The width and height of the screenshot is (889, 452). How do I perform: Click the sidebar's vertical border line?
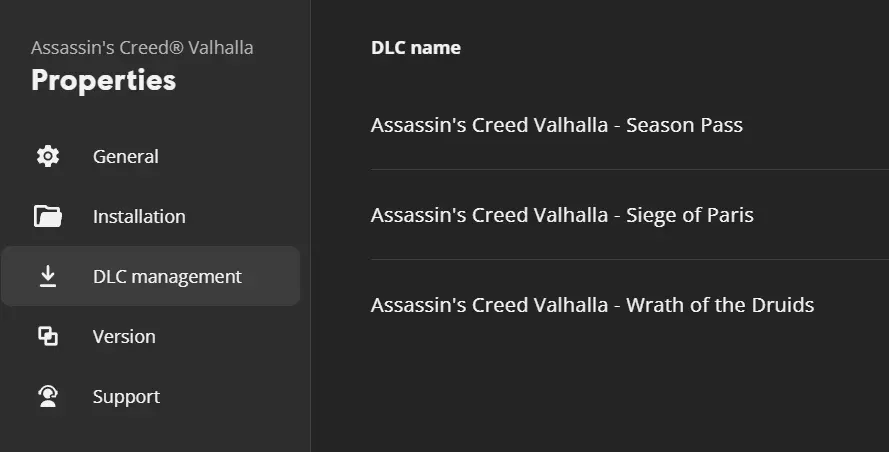point(311,226)
